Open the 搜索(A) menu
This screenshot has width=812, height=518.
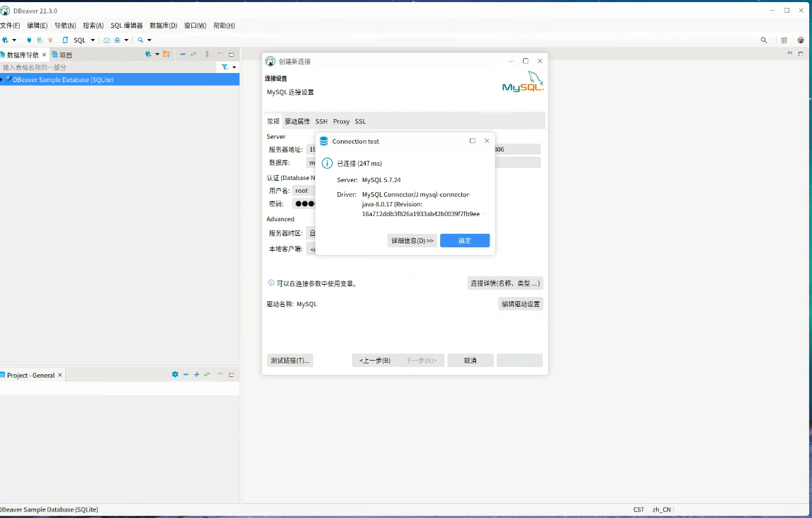pyautogui.click(x=94, y=26)
